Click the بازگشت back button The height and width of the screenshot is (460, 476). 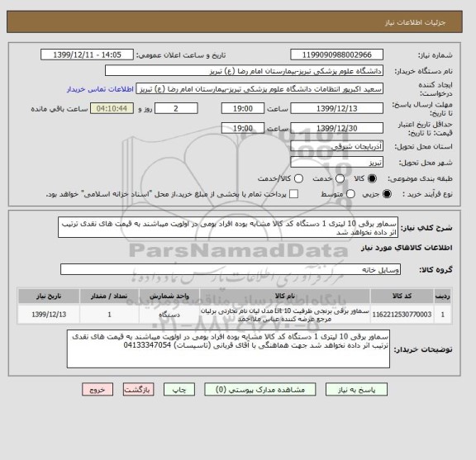point(139,389)
